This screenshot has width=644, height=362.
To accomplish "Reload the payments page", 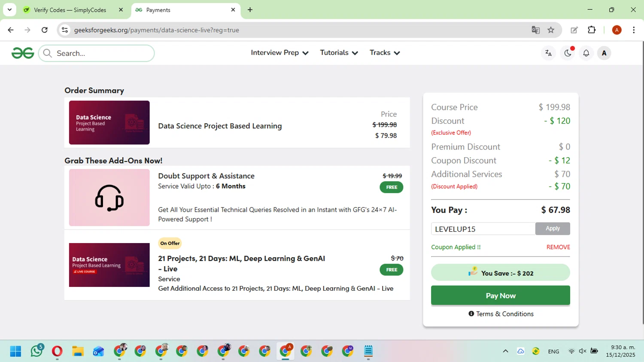I will click(x=45, y=30).
